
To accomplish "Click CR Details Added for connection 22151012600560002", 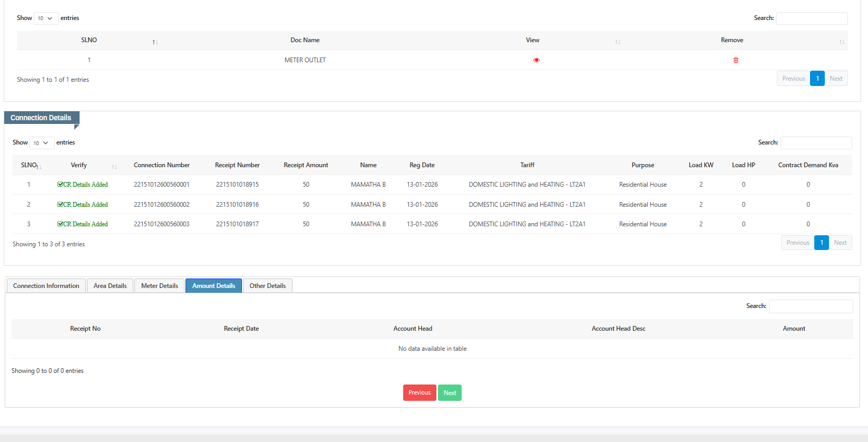I will [x=83, y=205].
